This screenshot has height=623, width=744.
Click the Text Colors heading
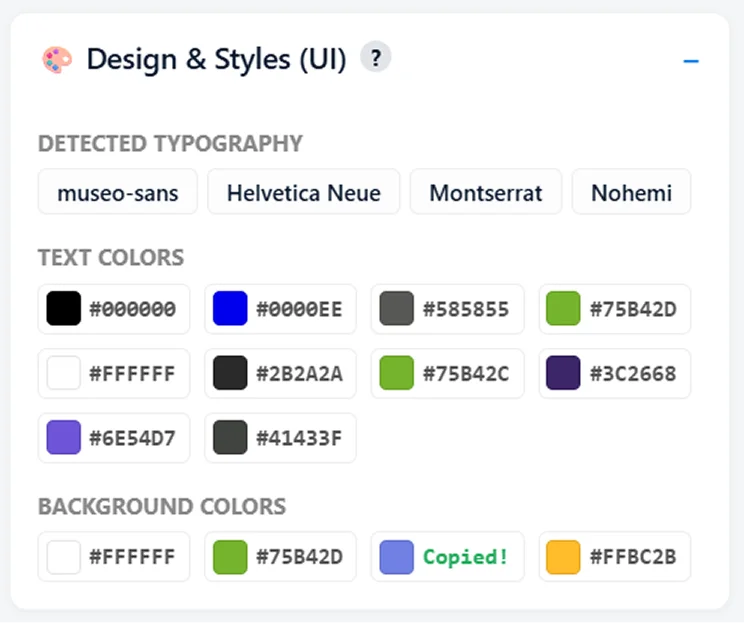[x=111, y=257]
